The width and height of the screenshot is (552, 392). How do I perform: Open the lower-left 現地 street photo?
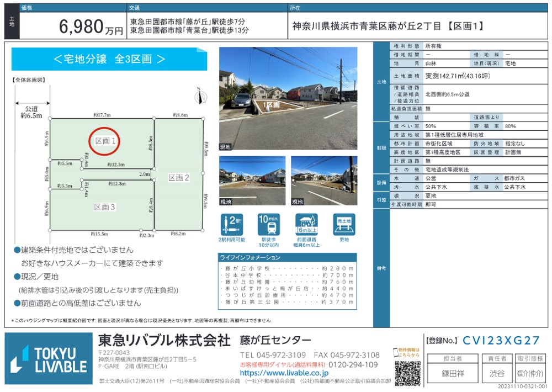point(252,181)
